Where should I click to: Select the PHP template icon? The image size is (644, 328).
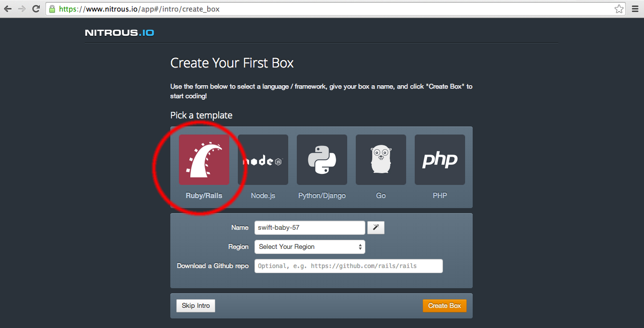click(440, 160)
